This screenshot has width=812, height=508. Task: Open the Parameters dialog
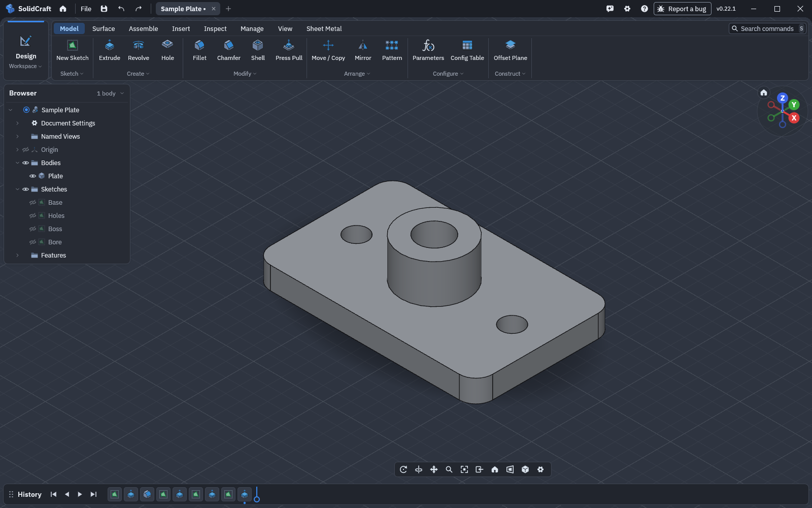tap(428, 51)
